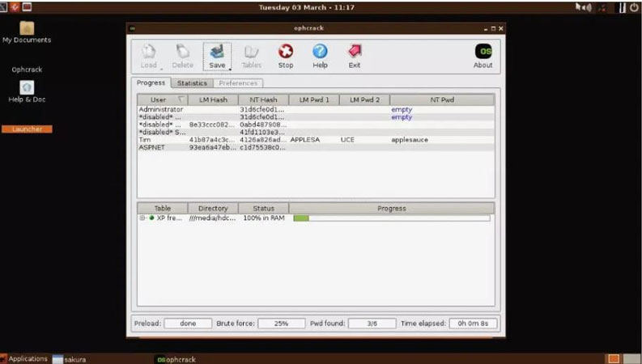Switch to the Progress tab

pos(151,83)
